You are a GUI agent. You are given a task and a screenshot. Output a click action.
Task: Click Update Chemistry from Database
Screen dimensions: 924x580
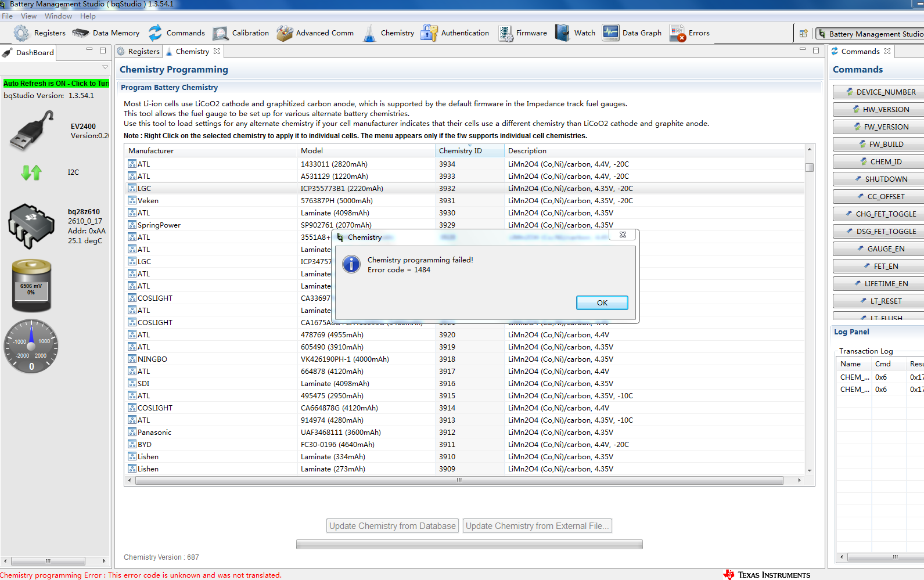click(x=393, y=526)
